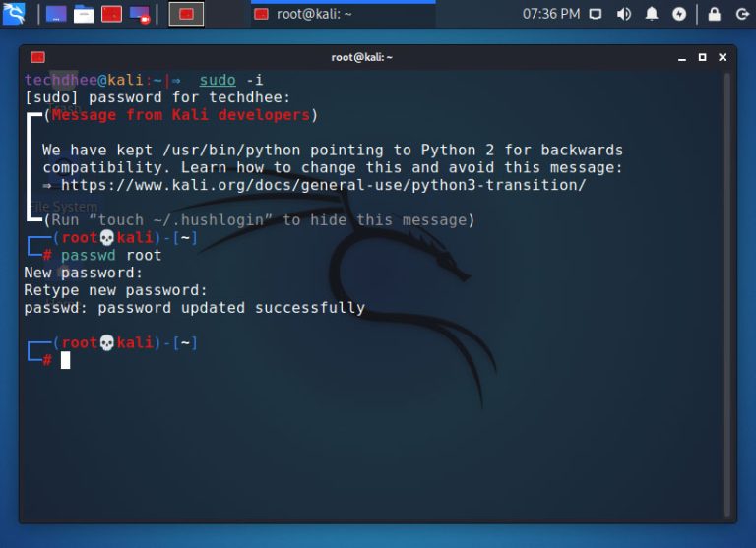Click the terminal window menu icon in the title bar
The height and width of the screenshot is (548, 756).
37,57
